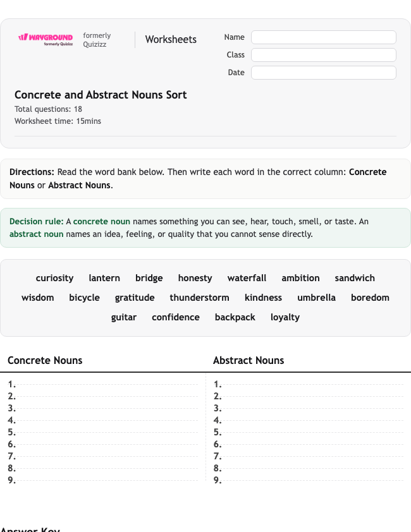Screen dimensions: 411x532
Task: Click the word 'wisdom' in word bank
Action: [38, 298]
